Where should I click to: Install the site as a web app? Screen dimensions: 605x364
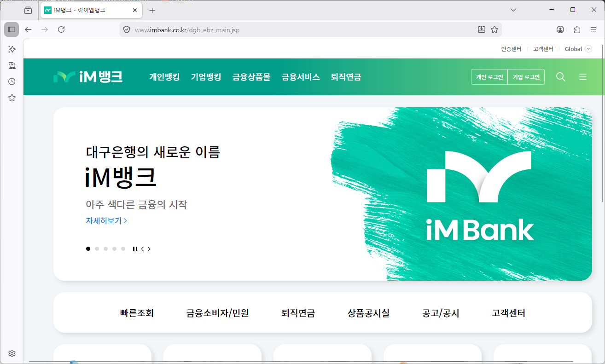(x=481, y=29)
